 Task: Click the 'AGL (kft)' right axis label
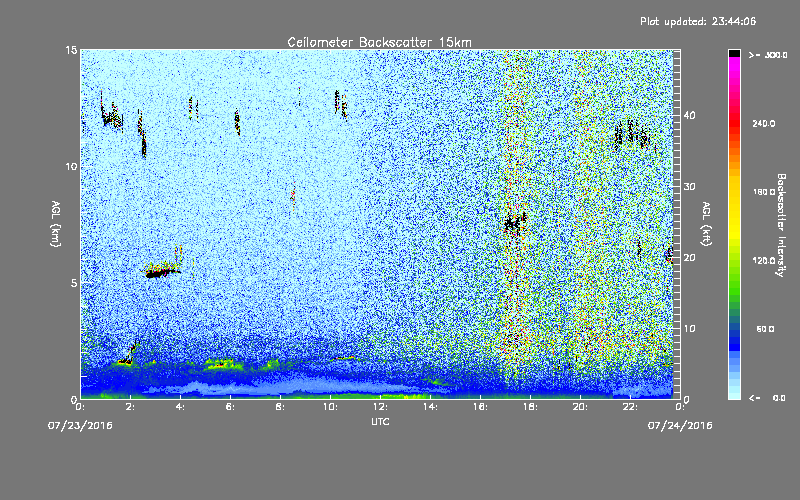coord(707,224)
